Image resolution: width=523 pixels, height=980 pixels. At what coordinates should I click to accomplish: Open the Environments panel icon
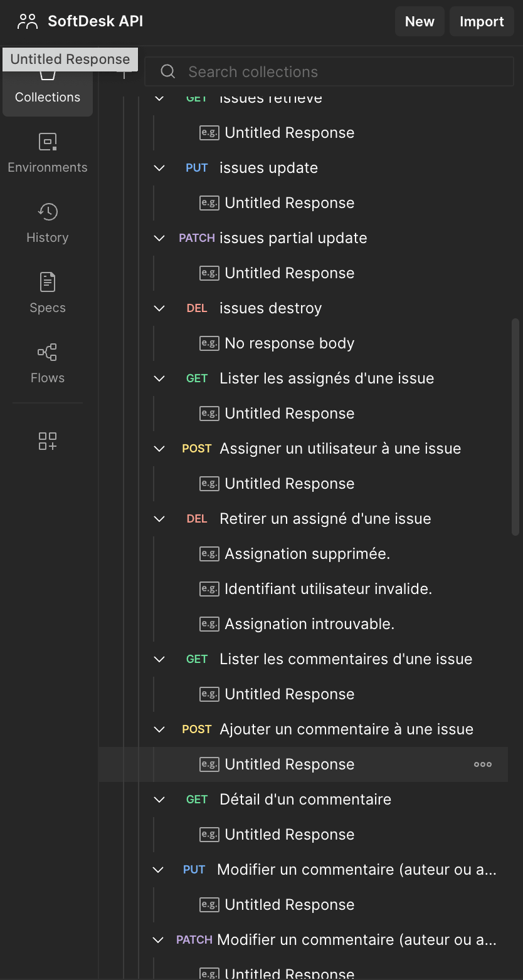pyautogui.click(x=47, y=141)
